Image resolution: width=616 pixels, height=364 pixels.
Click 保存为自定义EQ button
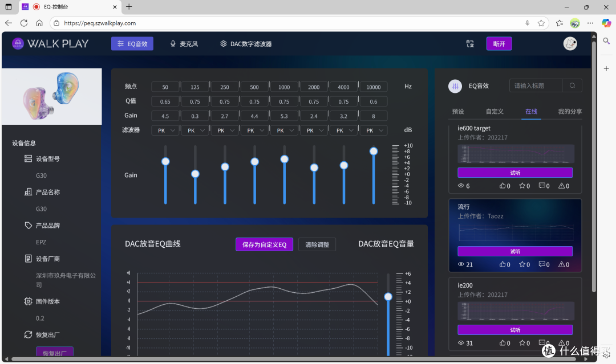[265, 244]
